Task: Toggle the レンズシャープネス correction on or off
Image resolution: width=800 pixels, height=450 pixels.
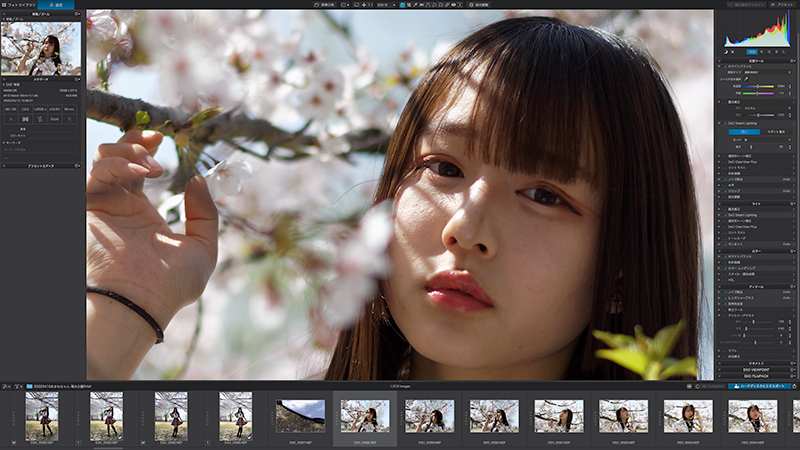Action: (x=726, y=298)
